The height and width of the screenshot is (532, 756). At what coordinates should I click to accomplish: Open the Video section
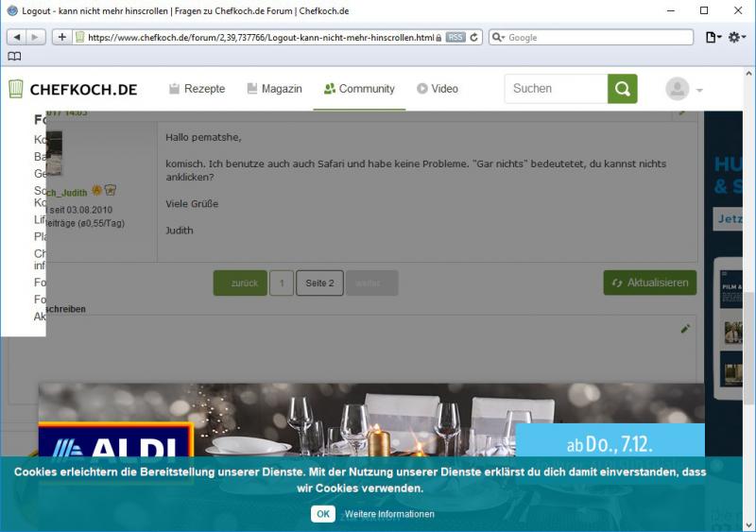(x=438, y=89)
